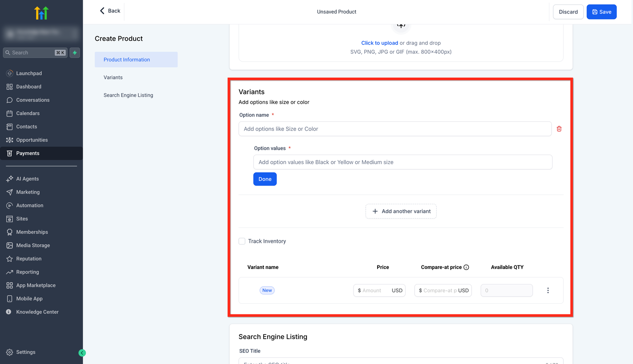
Task: Open Settings via the gear icon
Action: click(x=9, y=352)
